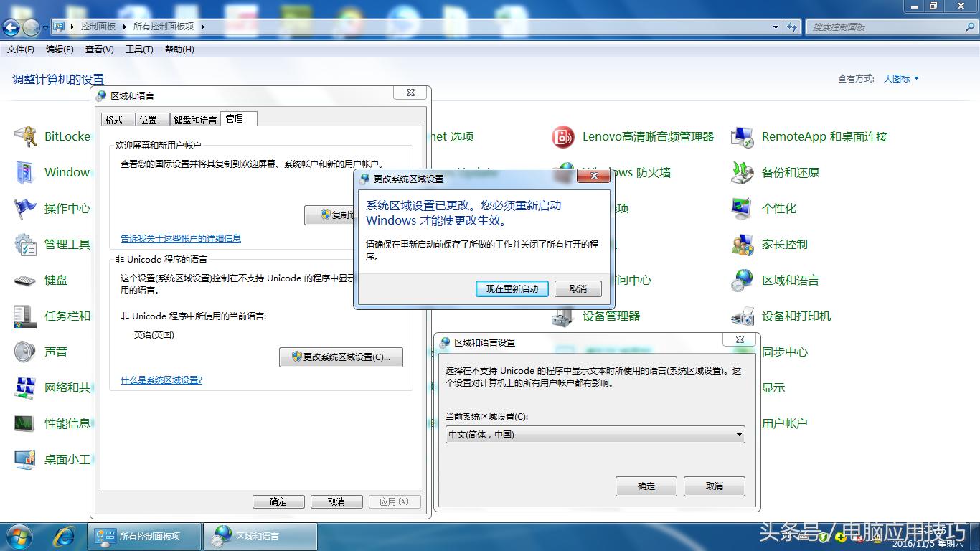
Task: Open 设备和打印机
Action: pos(798,316)
